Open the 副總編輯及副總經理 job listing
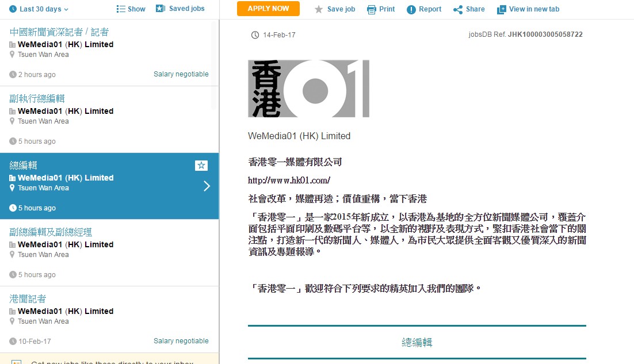 (x=51, y=232)
